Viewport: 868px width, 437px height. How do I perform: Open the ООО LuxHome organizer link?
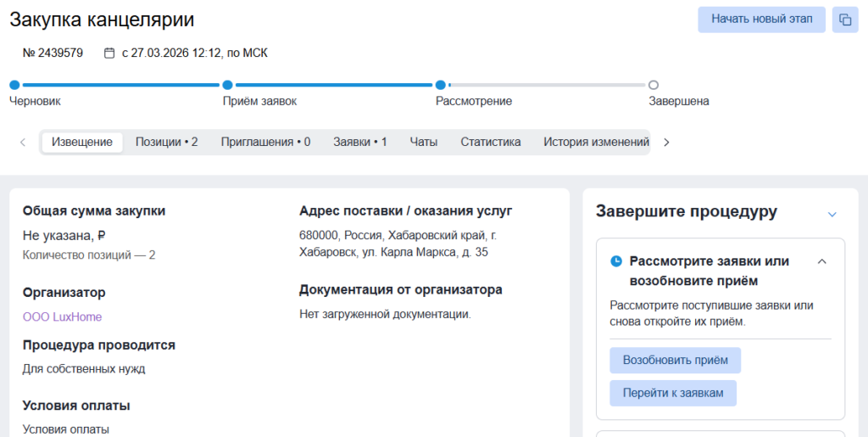tap(62, 317)
